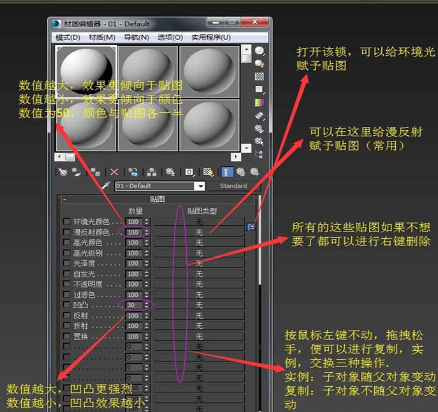Enable the 折射 map checkbox
This screenshot has height=412, width=438.
(67, 326)
